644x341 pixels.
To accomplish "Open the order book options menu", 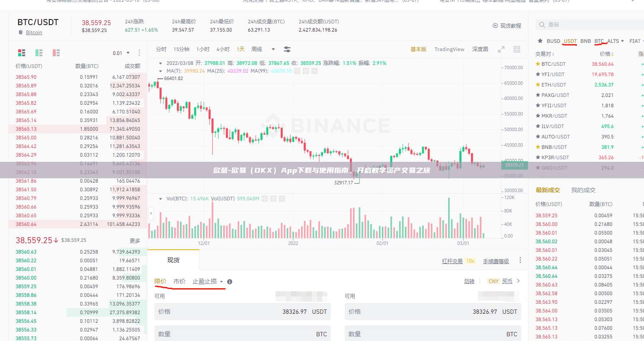I will [139, 52].
